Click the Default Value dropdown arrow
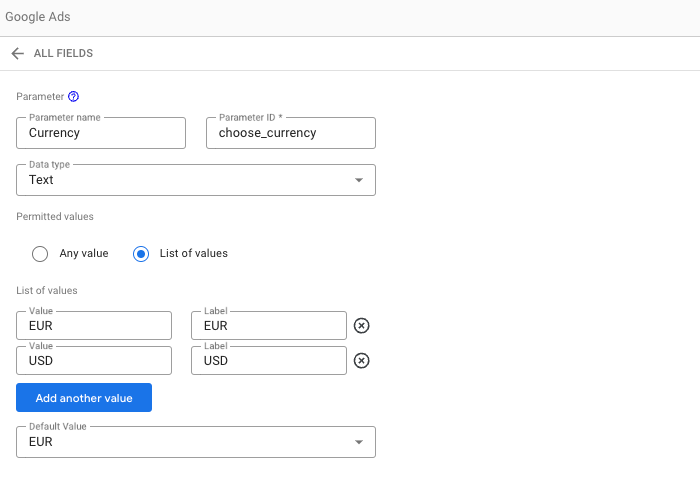 [359, 442]
